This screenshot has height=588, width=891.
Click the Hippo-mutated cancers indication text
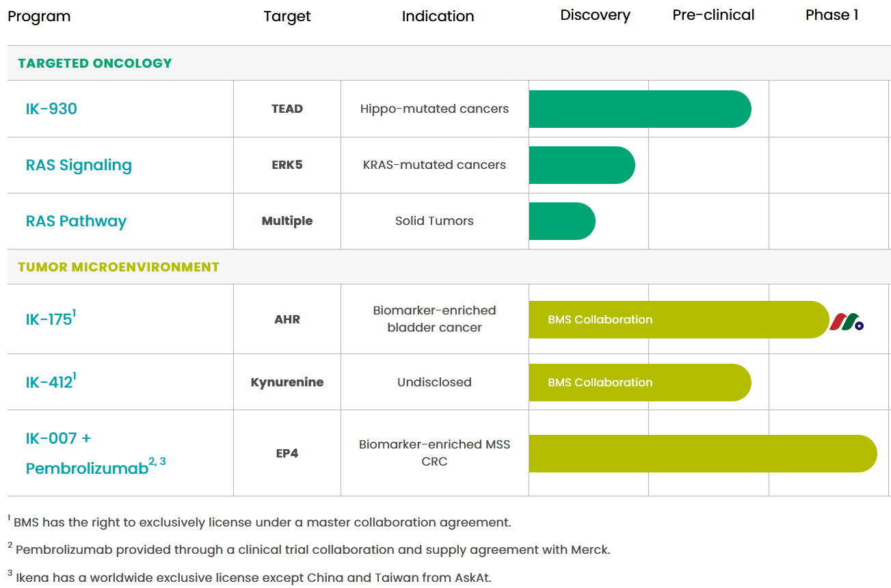click(434, 109)
